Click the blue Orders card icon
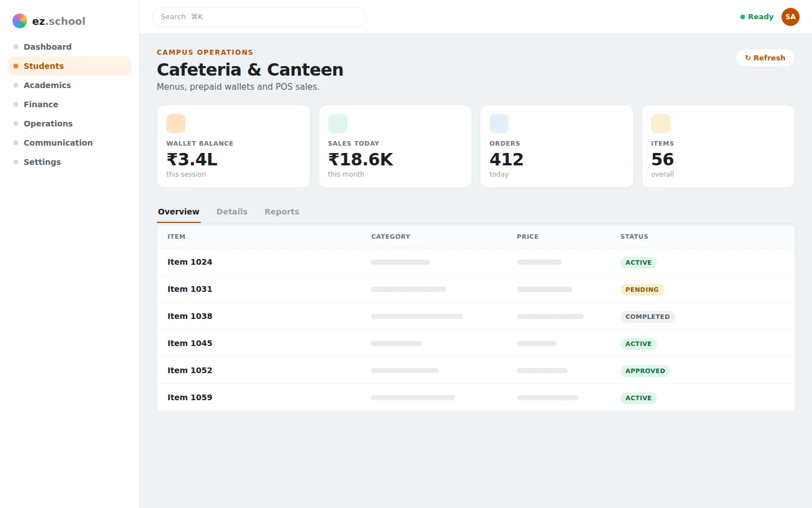Screen dimensions: 812x508 [499, 124]
